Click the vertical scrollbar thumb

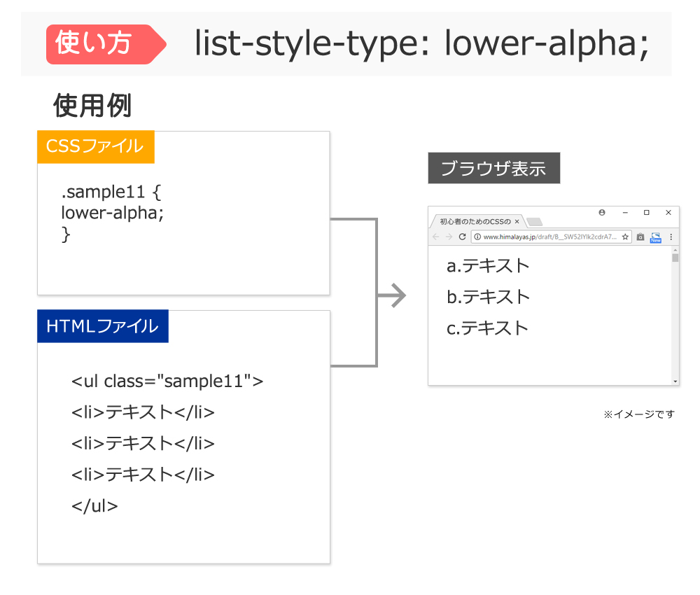tap(675, 258)
